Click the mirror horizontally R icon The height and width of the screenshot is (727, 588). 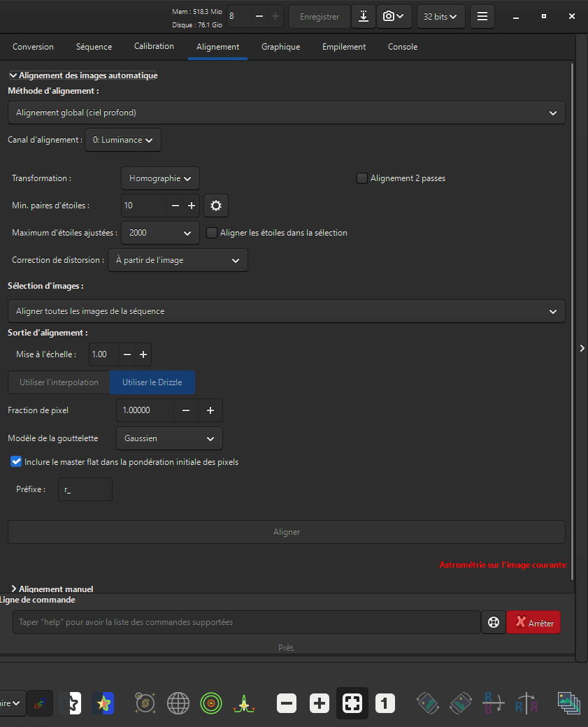pos(526,703)
